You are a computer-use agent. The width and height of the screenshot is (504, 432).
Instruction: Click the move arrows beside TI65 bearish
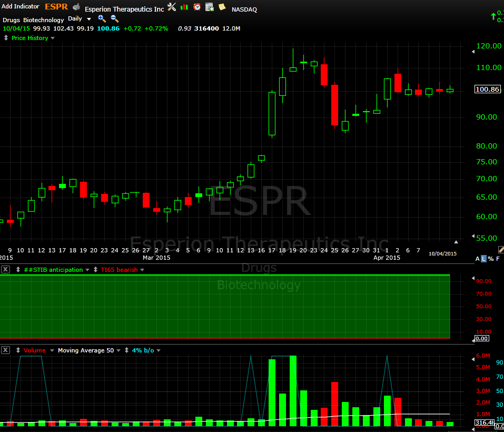tap(95, 270)
